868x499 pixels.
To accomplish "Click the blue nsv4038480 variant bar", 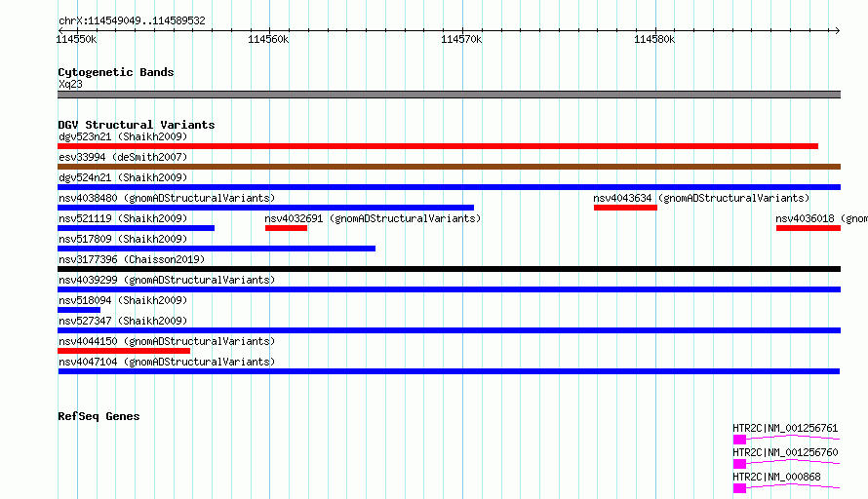I will coord(265,208).
